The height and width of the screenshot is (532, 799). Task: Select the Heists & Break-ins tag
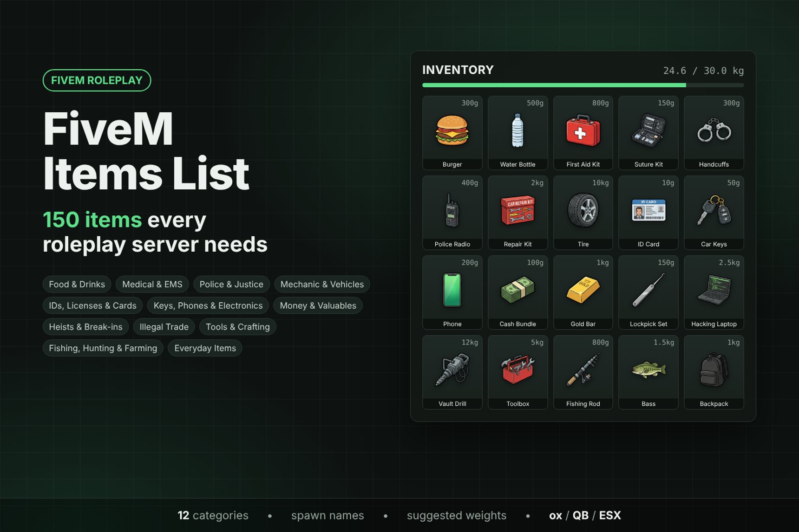pos(85,327)
